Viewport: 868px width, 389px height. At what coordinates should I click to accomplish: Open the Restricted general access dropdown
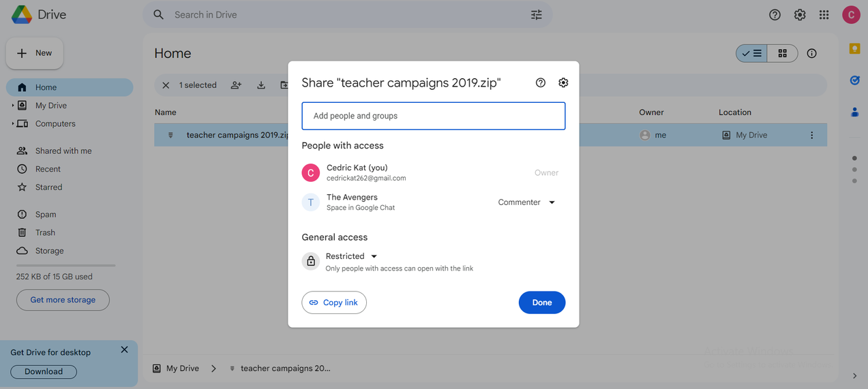pyautogui.click(x=352, y=256)
